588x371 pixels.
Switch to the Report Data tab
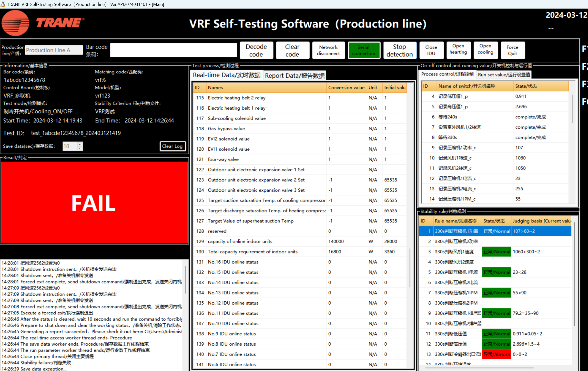tap(295, 75)
